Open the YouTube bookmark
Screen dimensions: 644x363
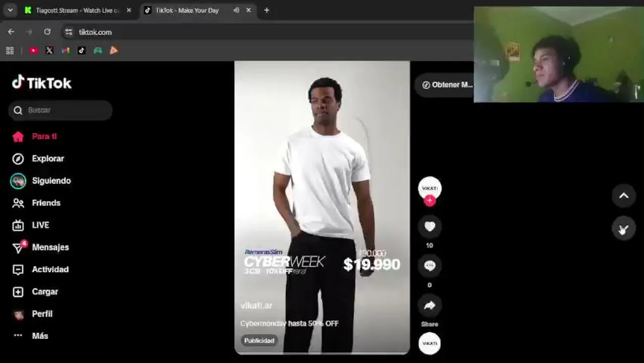(x=34, y=50)
